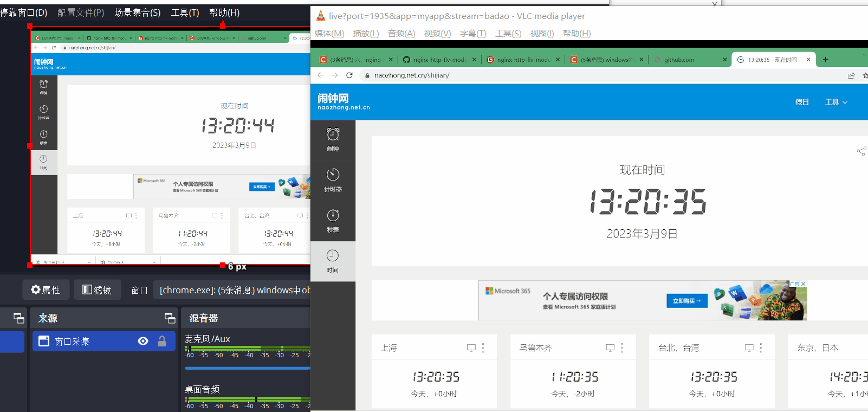Screen dimensions: 868x412
Task: Click the GitHub icon on nginx-http-flv-module tab
Action: point(406,60)
